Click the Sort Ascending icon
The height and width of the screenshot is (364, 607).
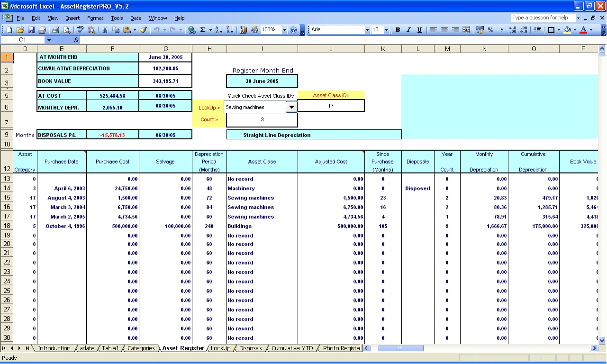tap(219, 30)
